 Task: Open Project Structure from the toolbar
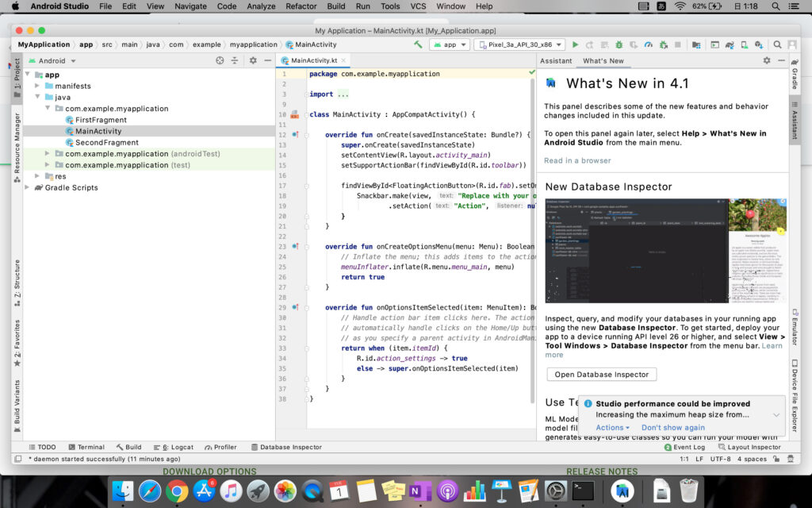click(x=696, y=44)
